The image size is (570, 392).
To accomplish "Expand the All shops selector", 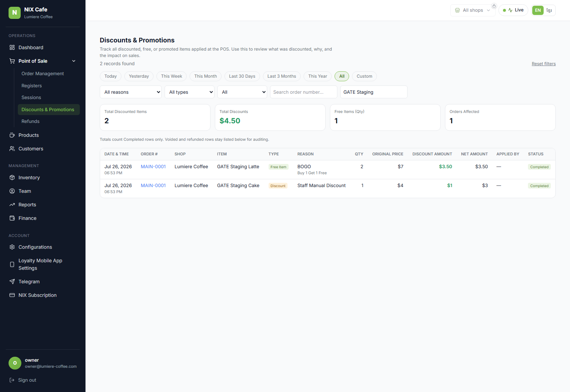I will (473, 10).
